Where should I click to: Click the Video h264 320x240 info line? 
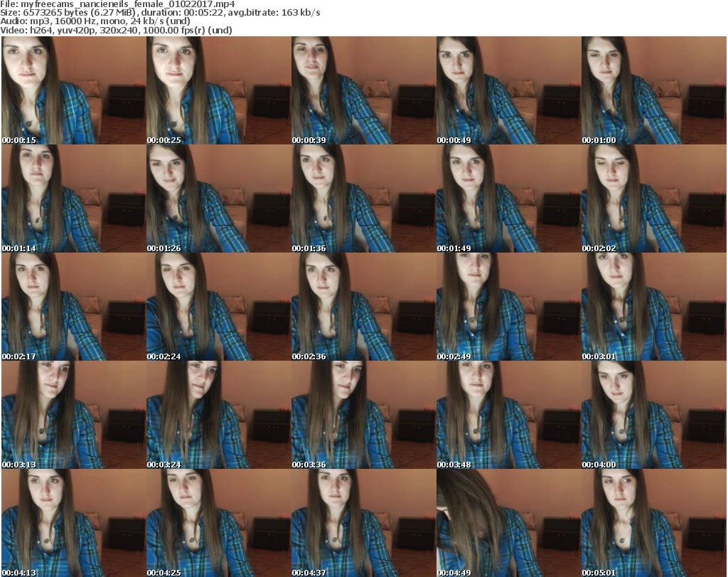116,30
